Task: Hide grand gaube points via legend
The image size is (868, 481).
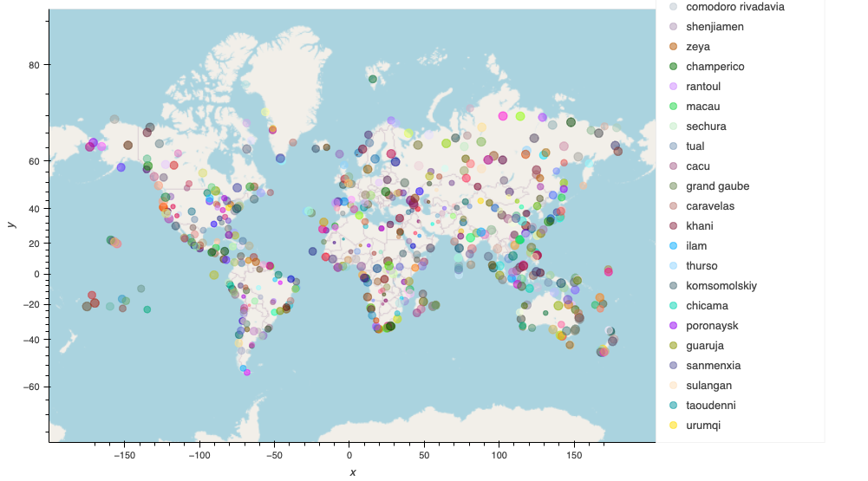Action: point(709,186)
